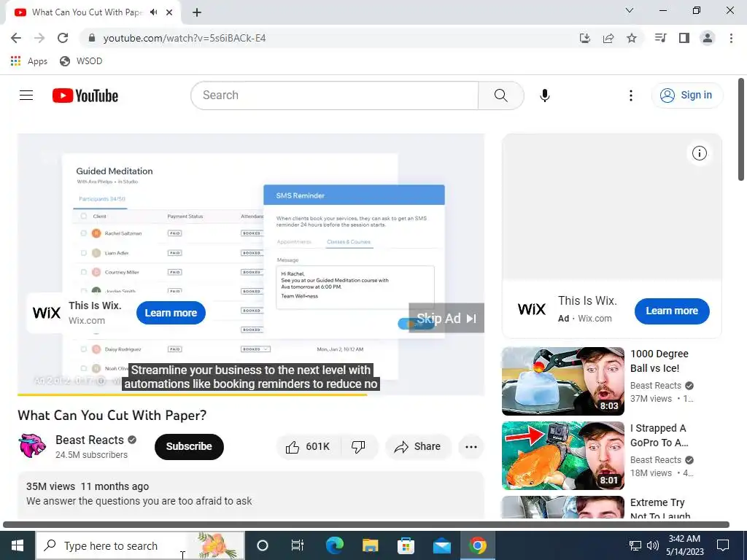
Task: Open the WSOD bookmark
Action: (81, 61)
